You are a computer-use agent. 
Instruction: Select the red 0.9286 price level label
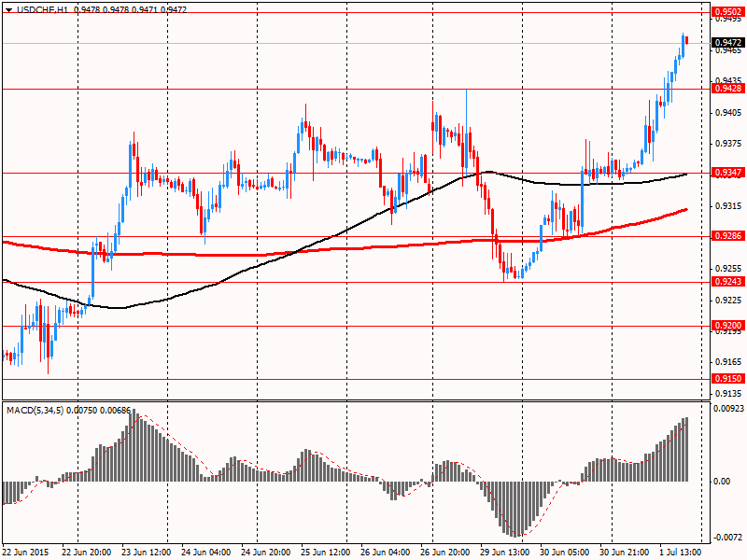728,236
